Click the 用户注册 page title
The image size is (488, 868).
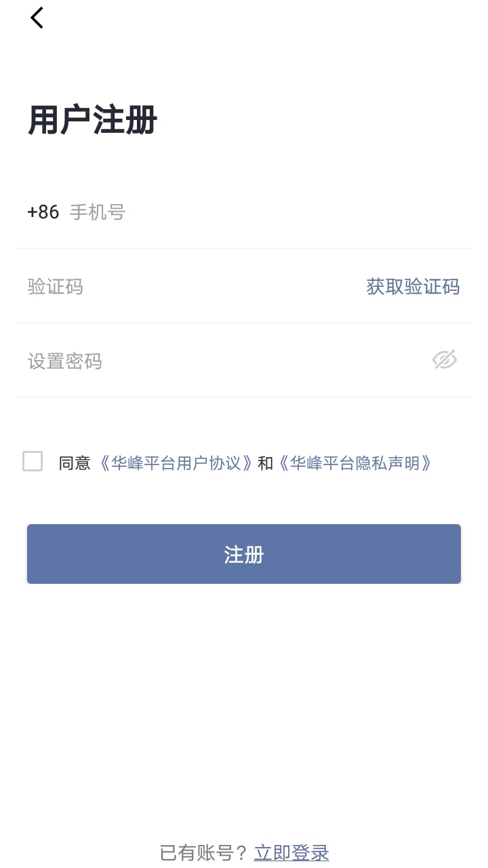click(93, 121)
